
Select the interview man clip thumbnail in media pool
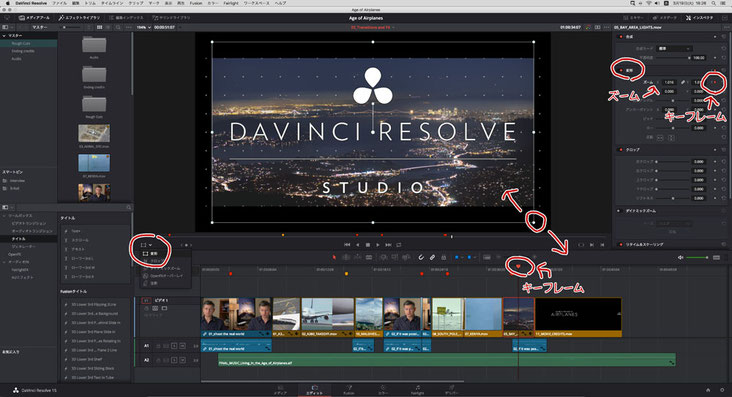coord(94,192)
